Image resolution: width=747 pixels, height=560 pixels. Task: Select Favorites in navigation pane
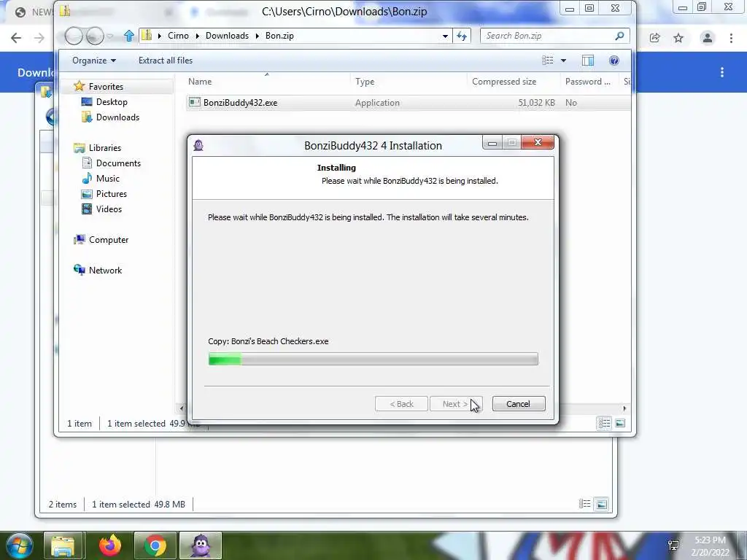(x=106, y=87)
